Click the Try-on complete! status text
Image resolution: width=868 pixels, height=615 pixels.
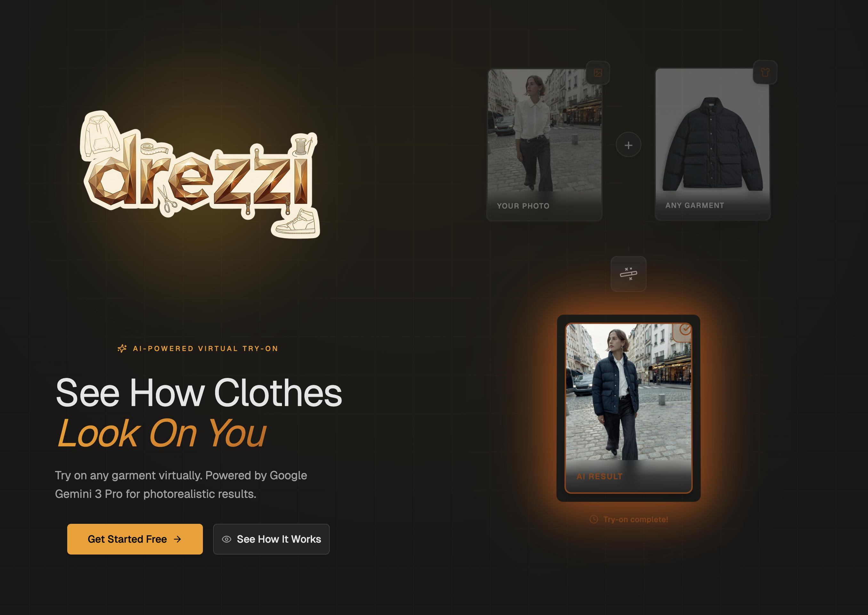635,520
